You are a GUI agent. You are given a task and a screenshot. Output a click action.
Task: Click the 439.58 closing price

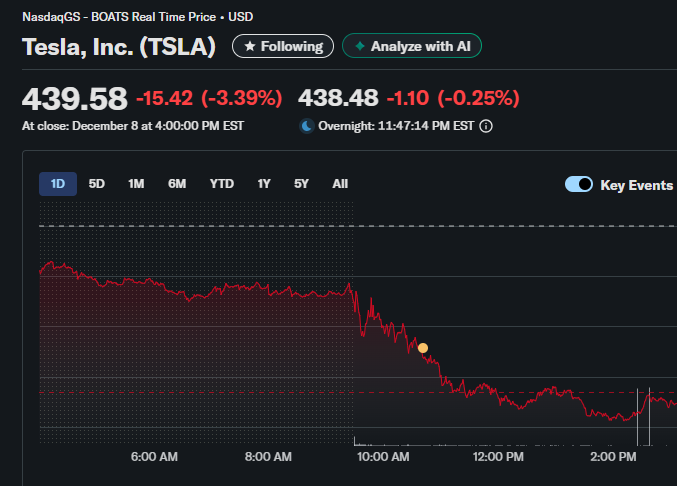[75, 99]
